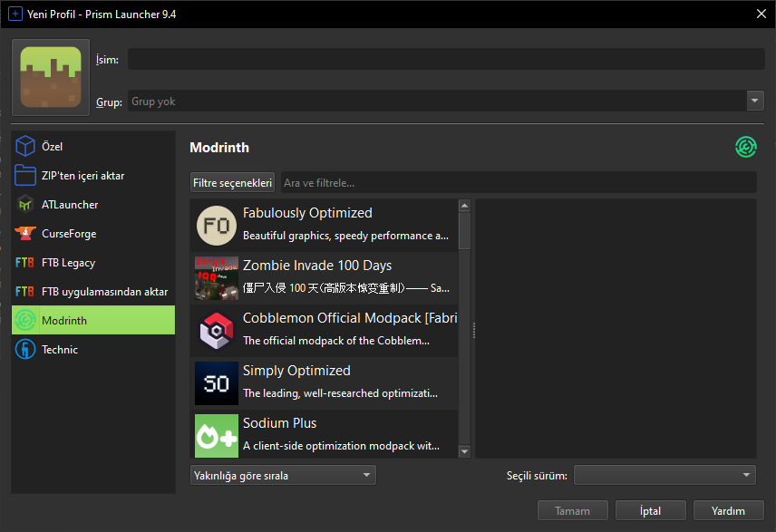Select Zombie Invade 100 Days title
The height and width of the screenshot is (532, 776).
pos(317,266)
